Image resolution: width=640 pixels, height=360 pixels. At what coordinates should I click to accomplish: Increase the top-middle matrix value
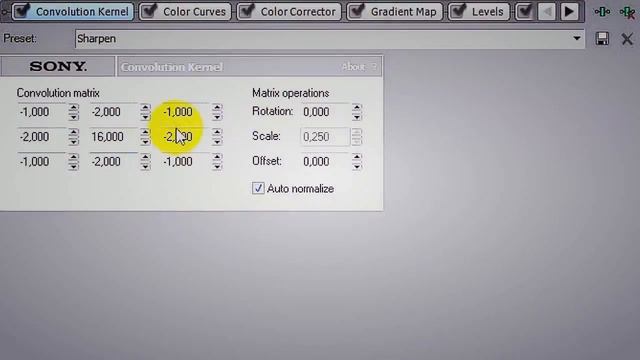point(145,108)
